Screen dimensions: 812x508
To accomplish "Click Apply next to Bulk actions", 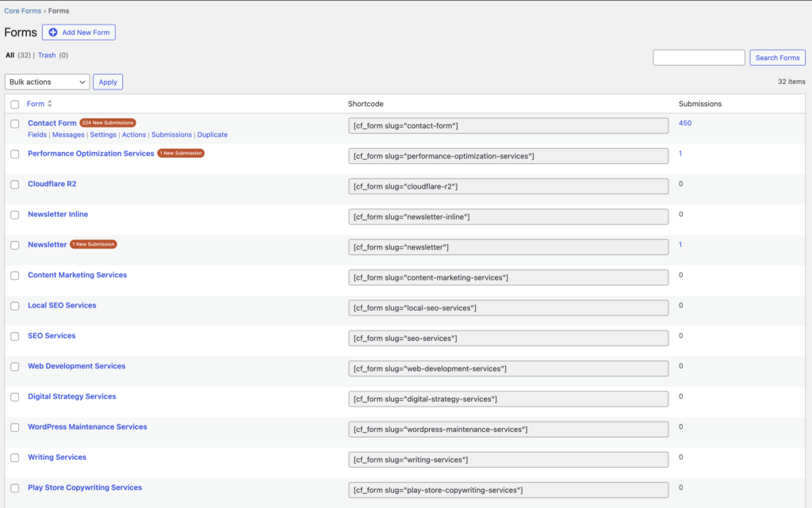I will point(107,82).
